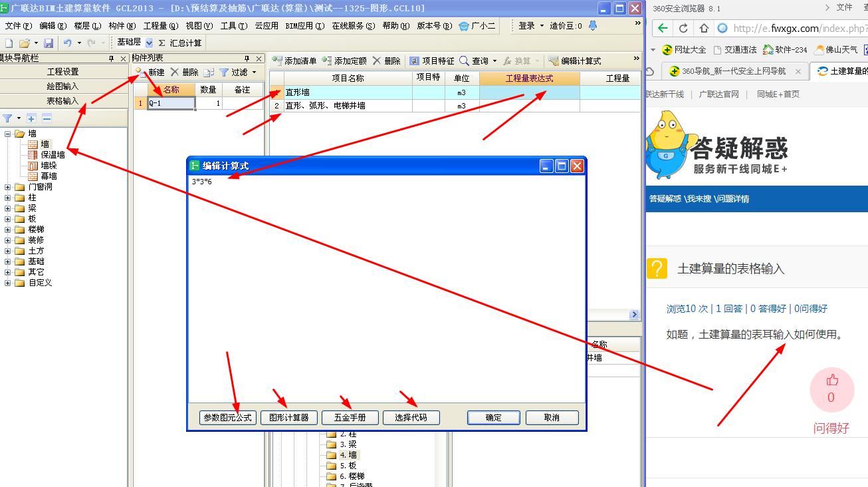The image size is (868, 487).
Task: Click the copy component icon beside 删除
Action: 209,72
